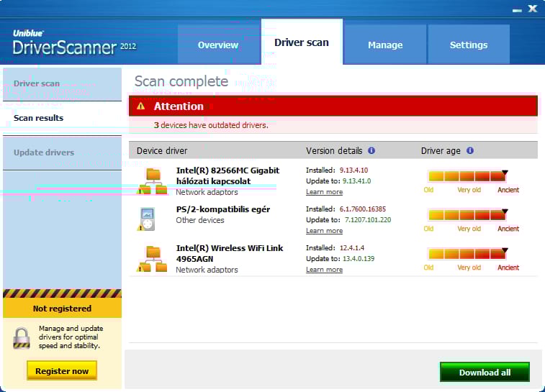
Task: Click the Other devices category label
Action: 200,220
